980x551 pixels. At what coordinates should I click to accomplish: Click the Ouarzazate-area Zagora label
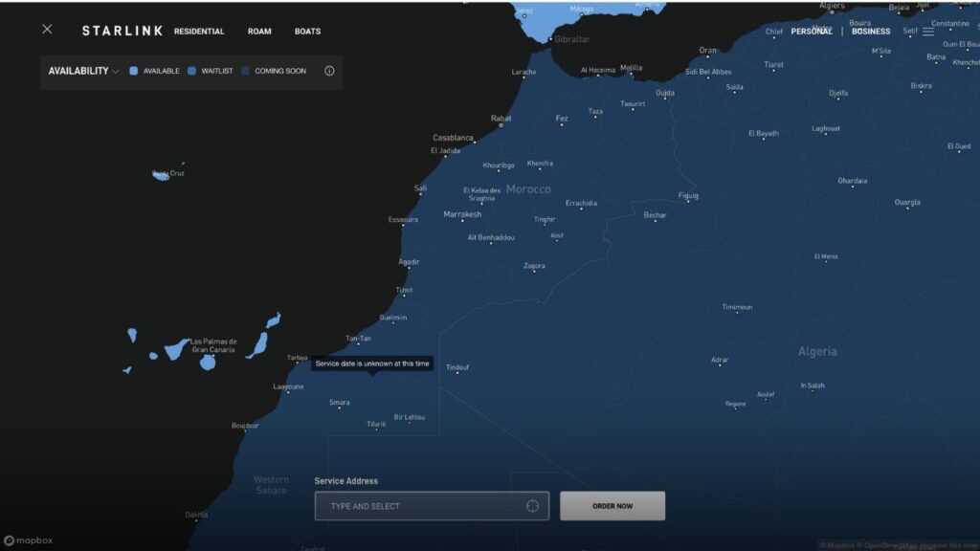pos(534,266)
